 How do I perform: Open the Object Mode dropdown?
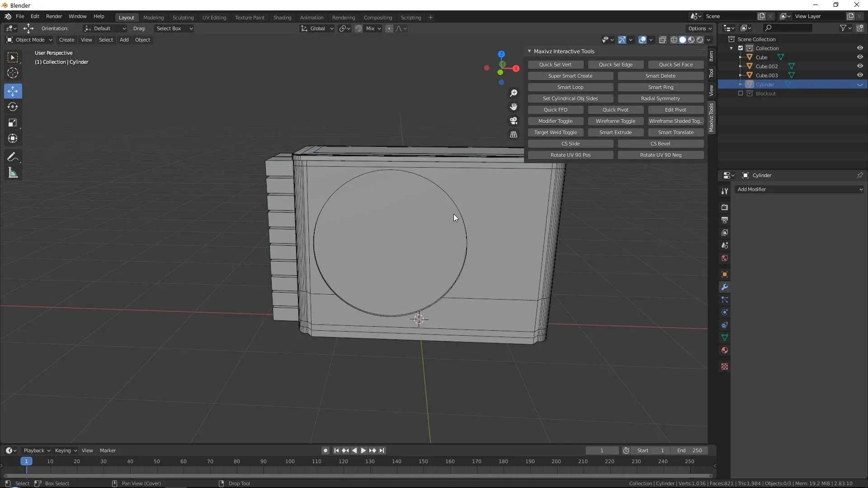click(29, 40)
